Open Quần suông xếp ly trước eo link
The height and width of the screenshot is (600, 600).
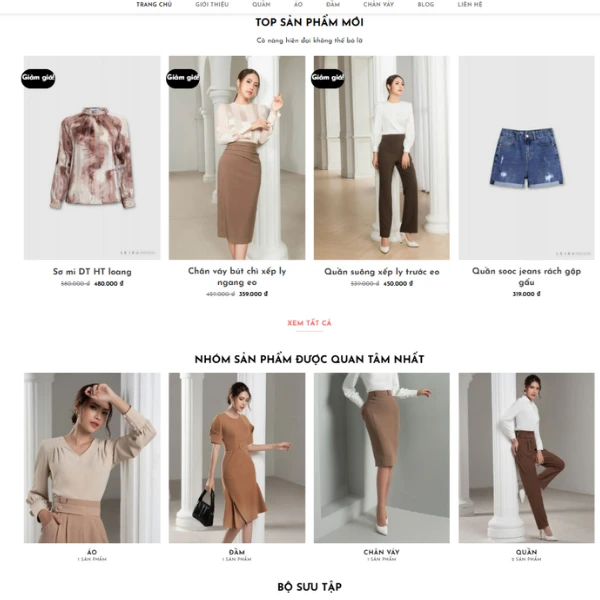[382, 272]
